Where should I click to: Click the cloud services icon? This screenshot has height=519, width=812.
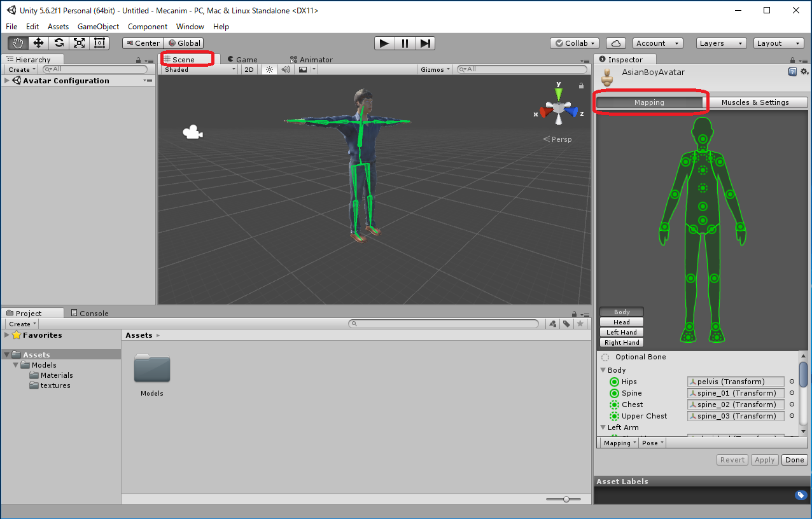615,43
